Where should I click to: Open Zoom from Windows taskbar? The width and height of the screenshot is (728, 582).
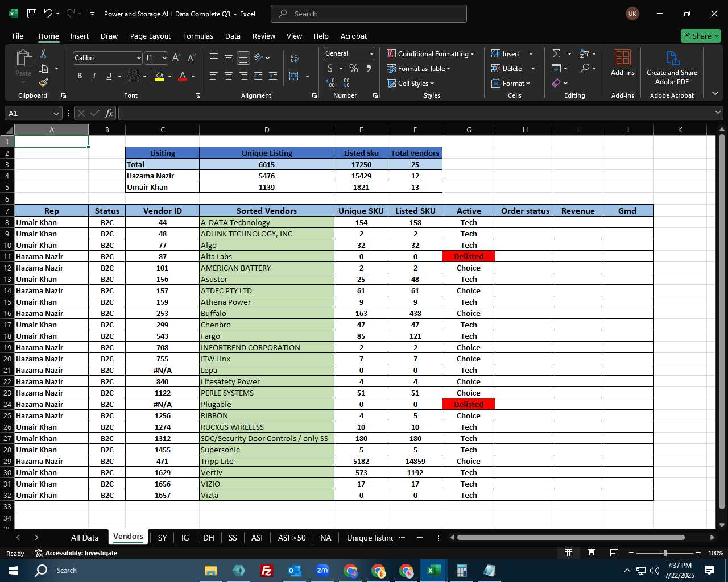322,571
